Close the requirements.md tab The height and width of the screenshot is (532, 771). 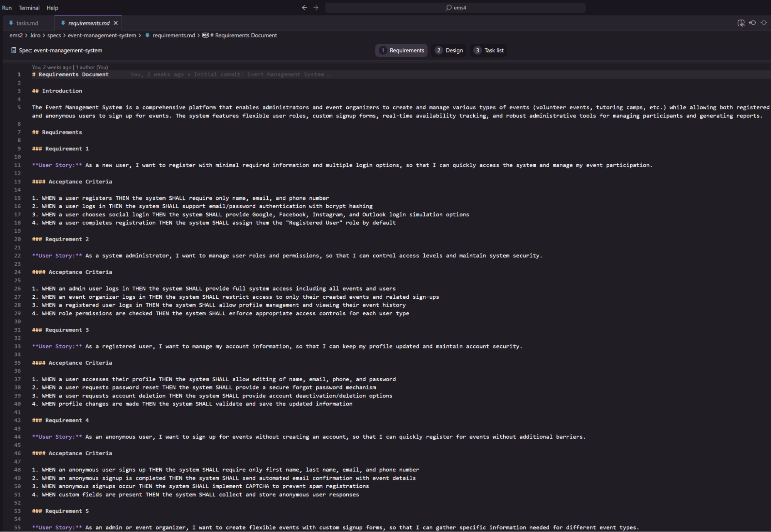(115, 23)
